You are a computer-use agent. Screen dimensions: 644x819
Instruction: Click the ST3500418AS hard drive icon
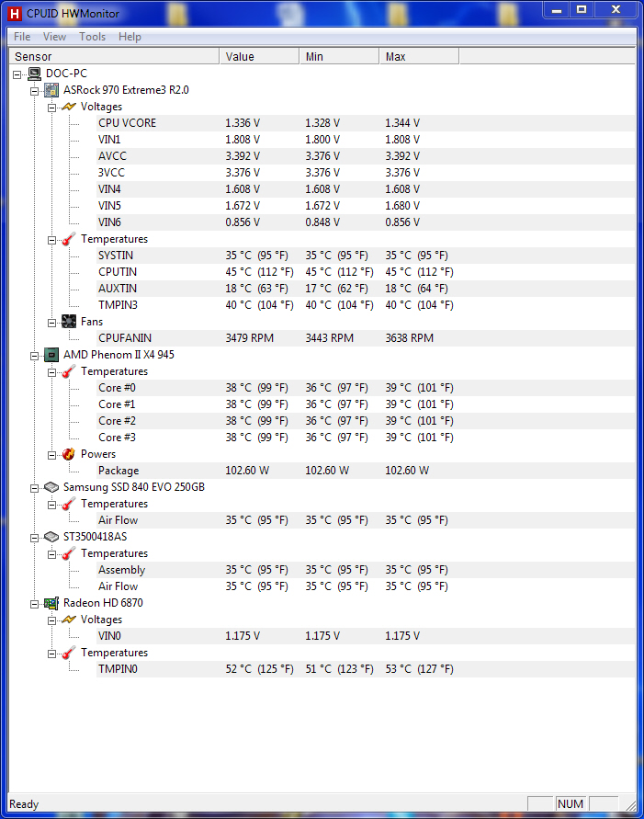click(51, 537)
